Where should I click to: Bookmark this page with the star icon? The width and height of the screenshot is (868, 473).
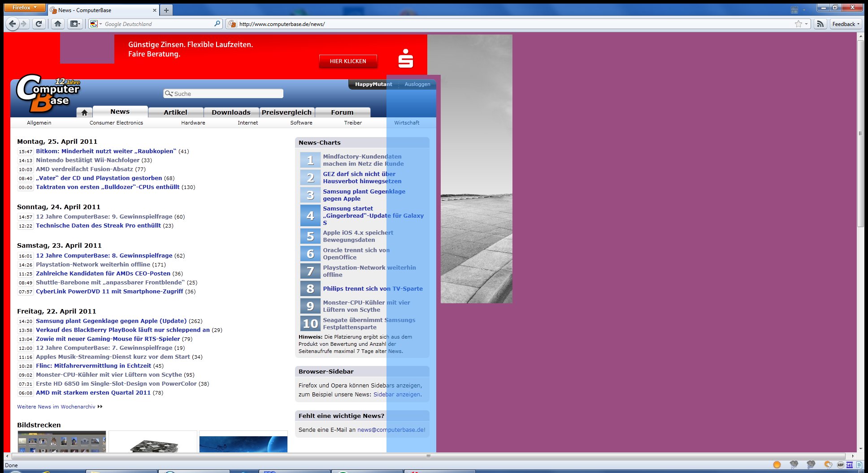pos(799,24)
